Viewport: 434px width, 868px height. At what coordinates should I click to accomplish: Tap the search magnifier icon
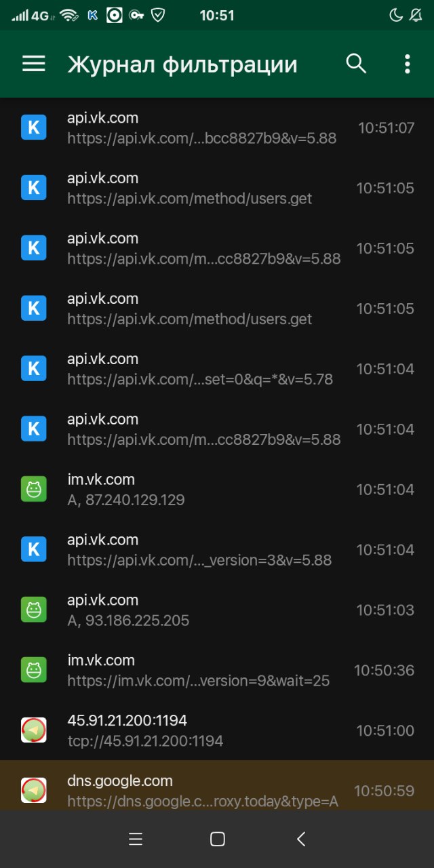(x=356, y=64)
